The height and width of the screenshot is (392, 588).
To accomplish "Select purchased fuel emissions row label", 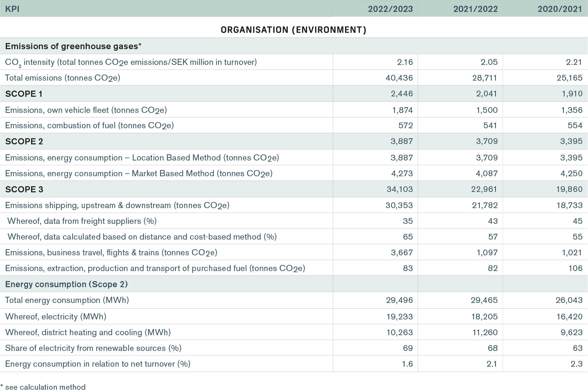I will tap(155, 268).
